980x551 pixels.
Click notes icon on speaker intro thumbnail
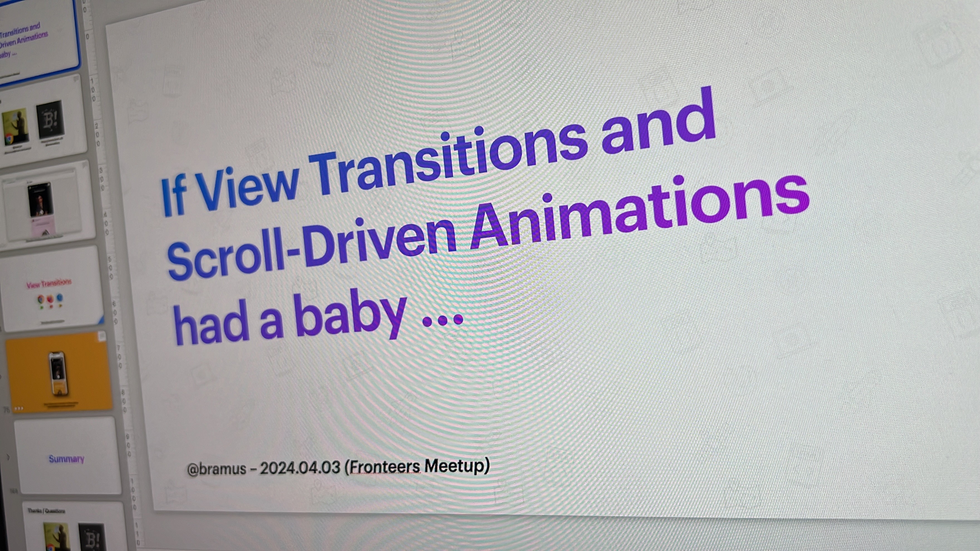(76, 79)
